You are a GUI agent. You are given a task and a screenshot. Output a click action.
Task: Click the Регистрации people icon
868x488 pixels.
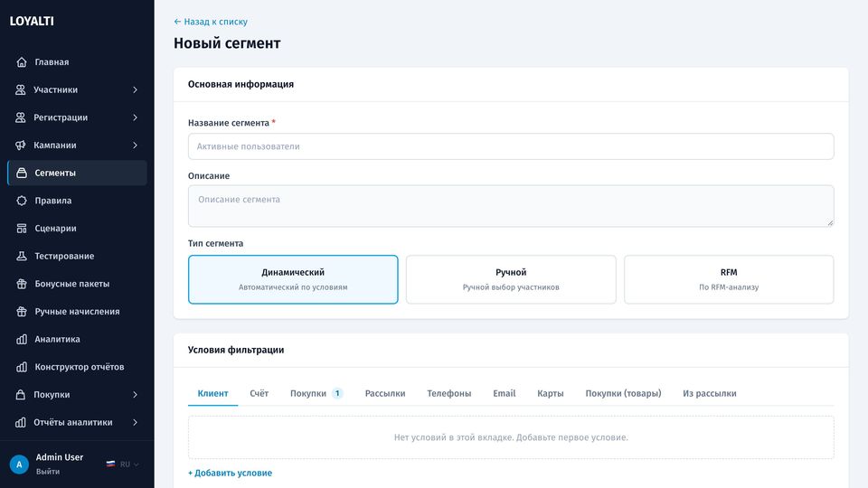21,117
